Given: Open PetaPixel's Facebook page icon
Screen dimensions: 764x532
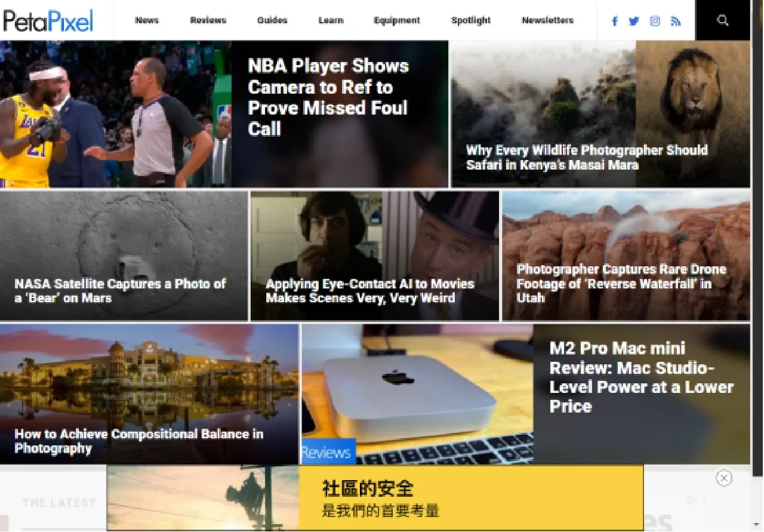Looking at the screenshot, I should 615,21.
